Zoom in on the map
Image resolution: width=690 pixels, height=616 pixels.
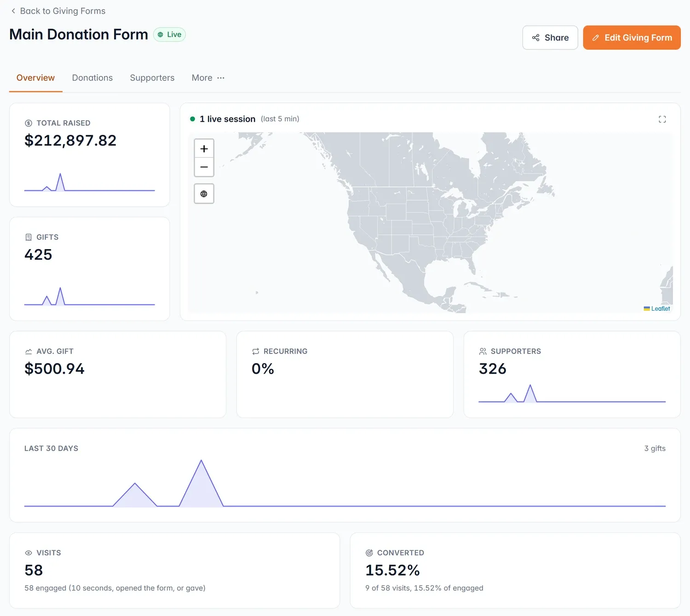click(x=204, y=148)
